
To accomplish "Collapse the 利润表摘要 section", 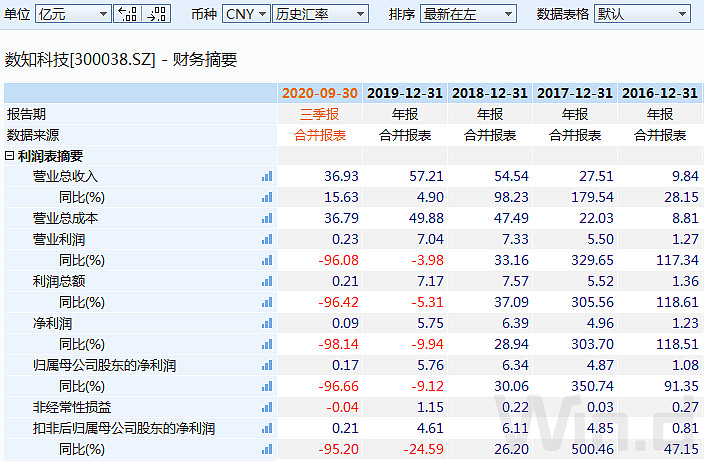I will coord(9,156).
